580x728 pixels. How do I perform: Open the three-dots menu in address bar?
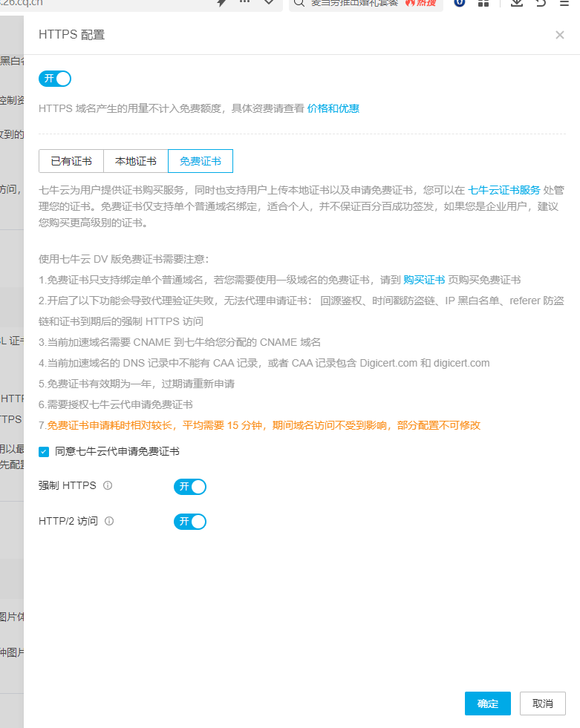pyautogui.click(x=244, y=3)
